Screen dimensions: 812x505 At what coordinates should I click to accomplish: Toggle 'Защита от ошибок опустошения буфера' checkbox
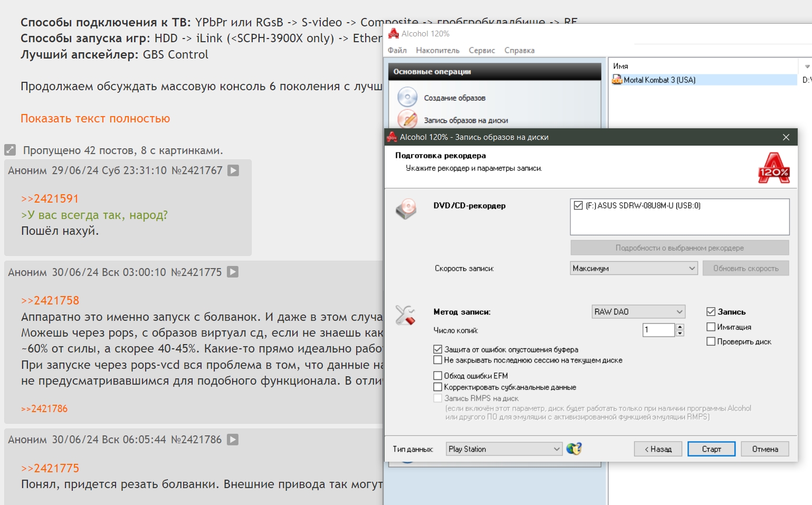point(437,349)
